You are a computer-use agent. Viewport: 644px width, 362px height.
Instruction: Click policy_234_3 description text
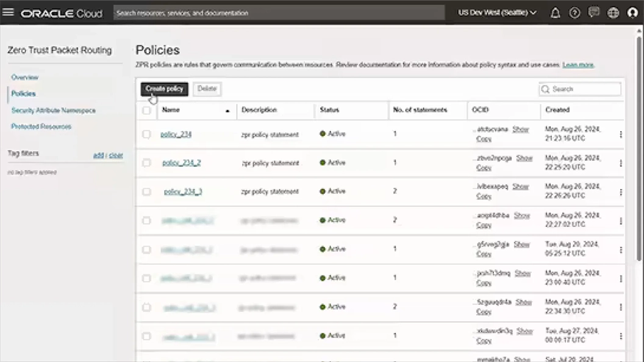tap(270, 192)
